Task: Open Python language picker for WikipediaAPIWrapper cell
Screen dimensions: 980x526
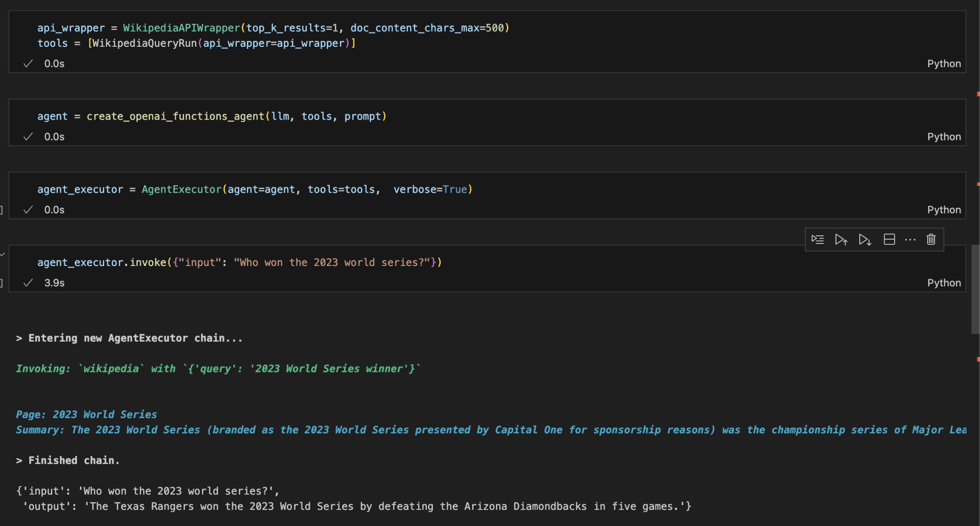Action: pyautogui.click(x=944, y=64)
